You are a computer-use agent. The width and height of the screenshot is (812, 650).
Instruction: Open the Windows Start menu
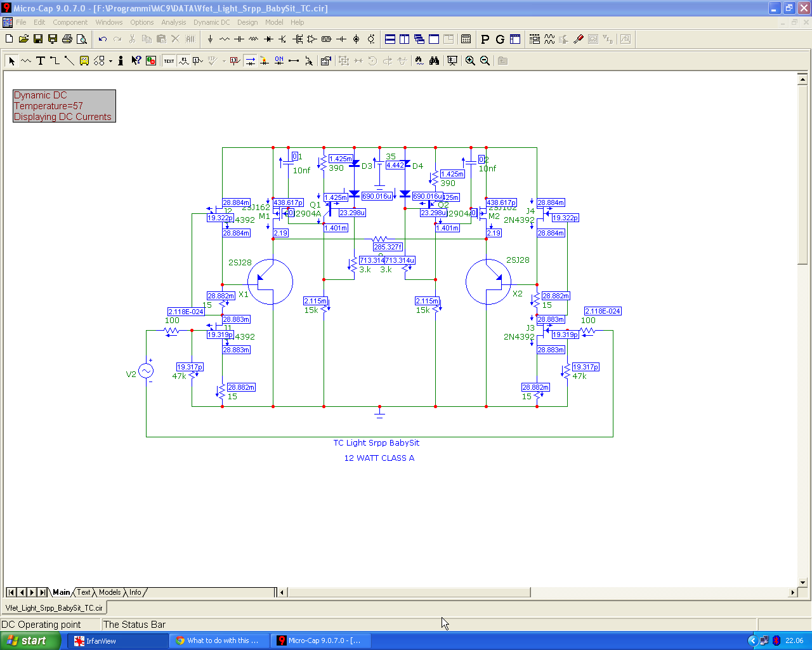click(30, 640)
